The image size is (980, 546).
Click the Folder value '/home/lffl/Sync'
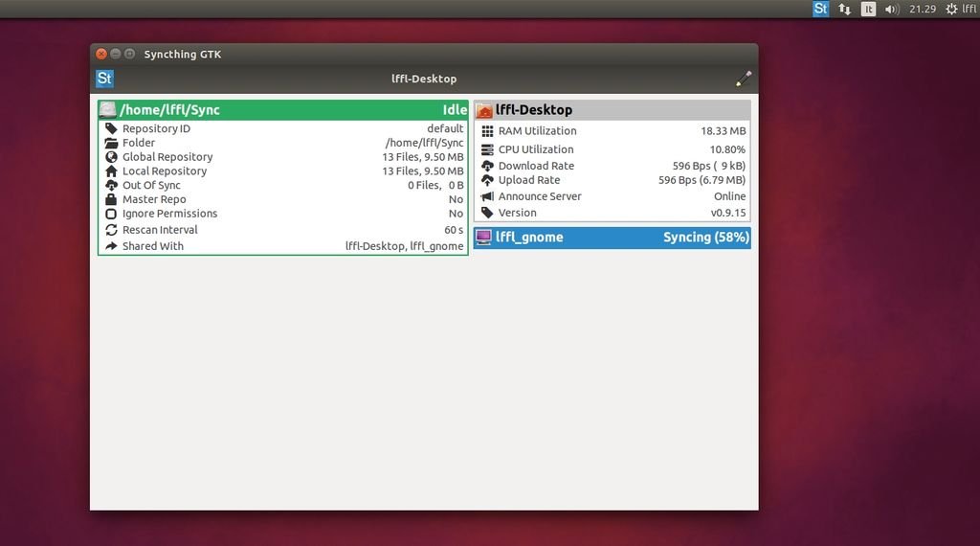pos(424,144)
